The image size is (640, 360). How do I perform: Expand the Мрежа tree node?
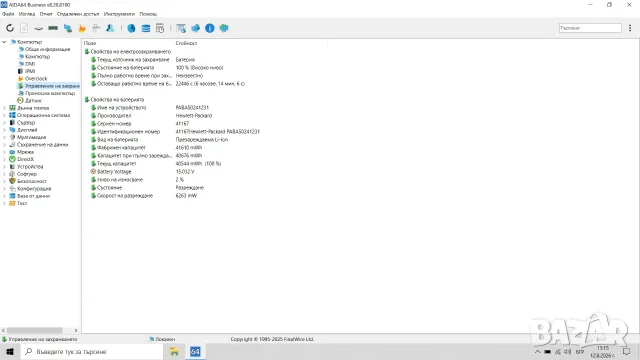[4, 152]
